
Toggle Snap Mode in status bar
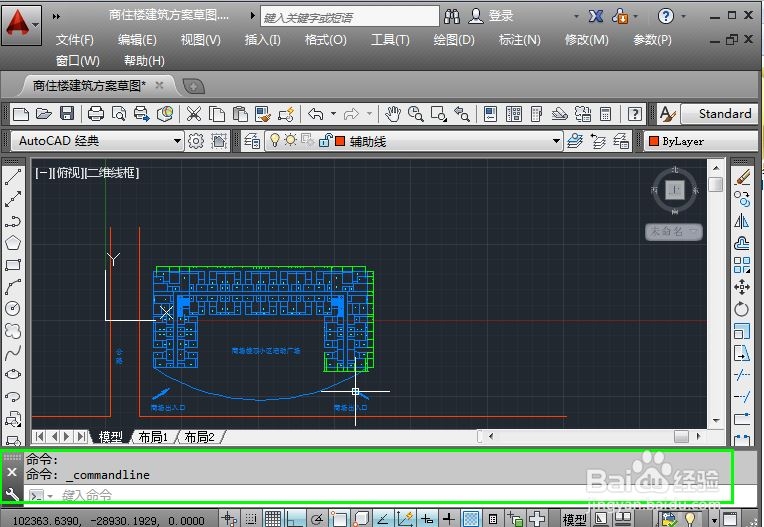pyautogui.click(x=250, y=519)
